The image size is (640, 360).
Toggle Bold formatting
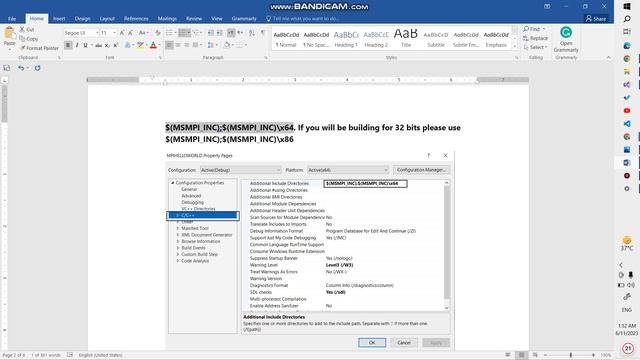pyautogui.click(x=68, y=45)
